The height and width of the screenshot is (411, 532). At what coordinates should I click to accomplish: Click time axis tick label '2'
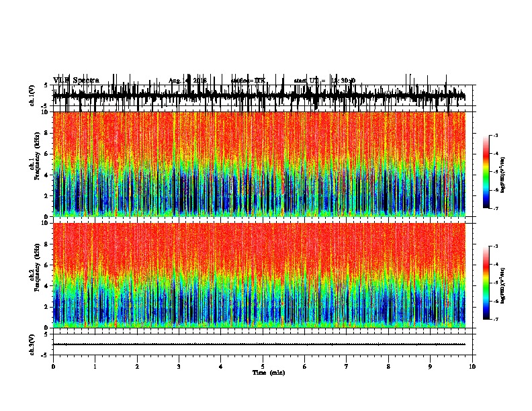click(x=137, y=367)
